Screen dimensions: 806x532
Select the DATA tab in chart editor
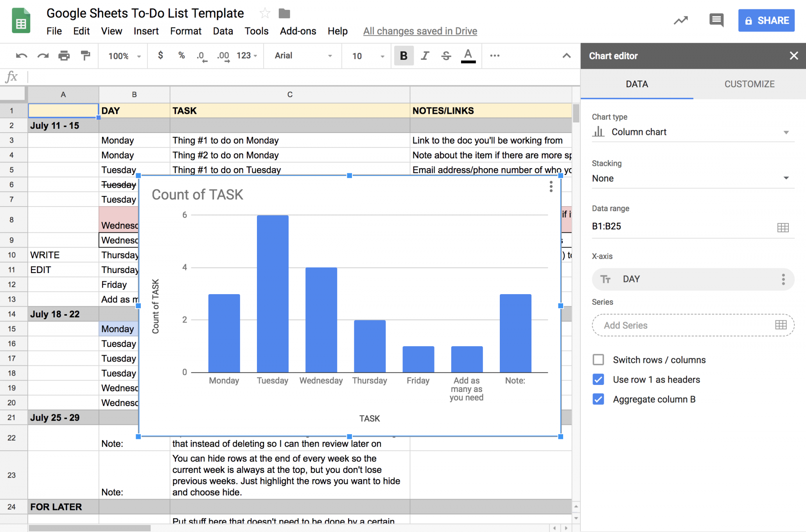636,84
